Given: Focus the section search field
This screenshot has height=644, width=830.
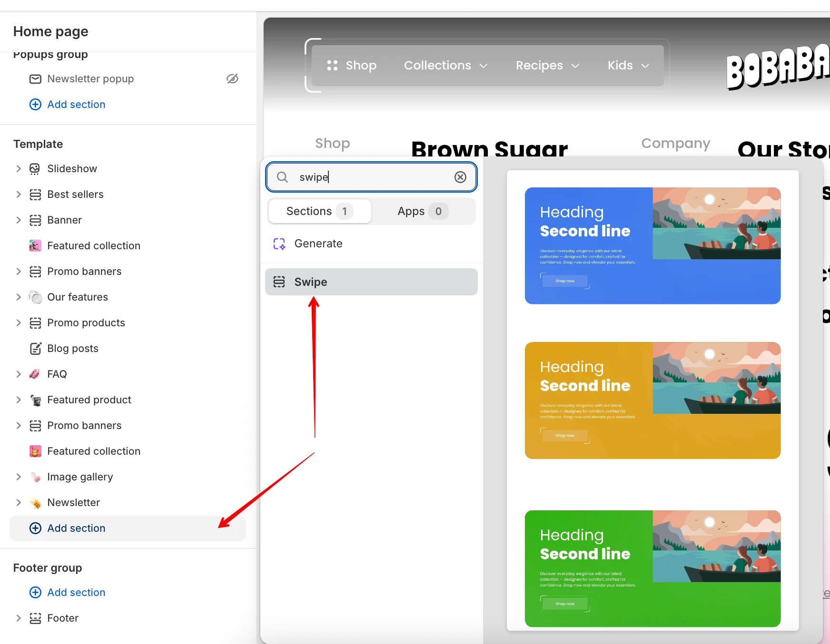Looking at the screenshot, I should (x=371, y=177).
